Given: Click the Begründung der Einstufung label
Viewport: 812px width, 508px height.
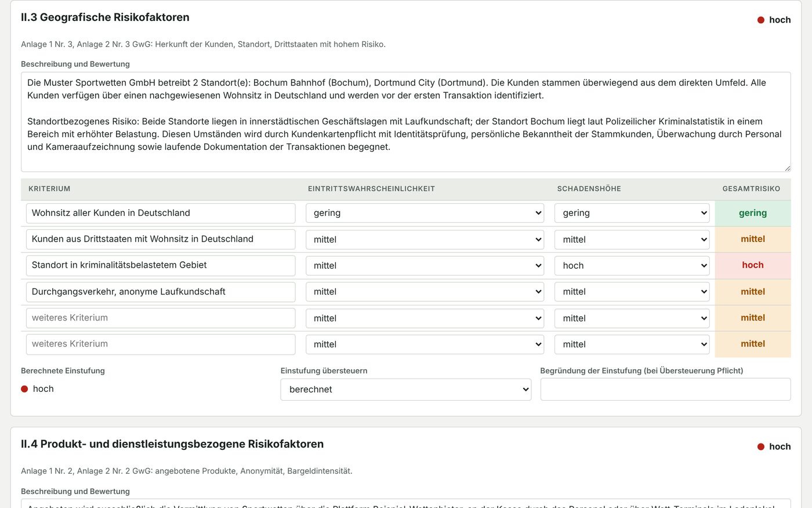Looking at the screenshot, I should click(641, 371).
